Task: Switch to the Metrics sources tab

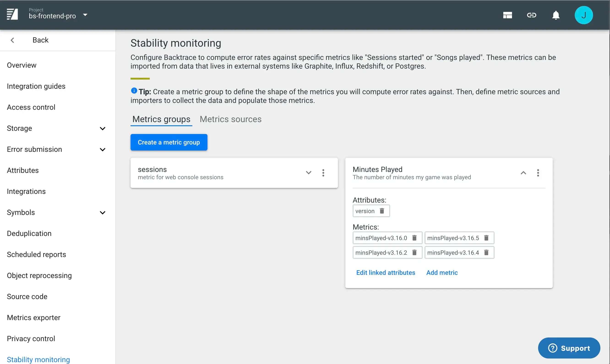Action: [x=230, y=119]
